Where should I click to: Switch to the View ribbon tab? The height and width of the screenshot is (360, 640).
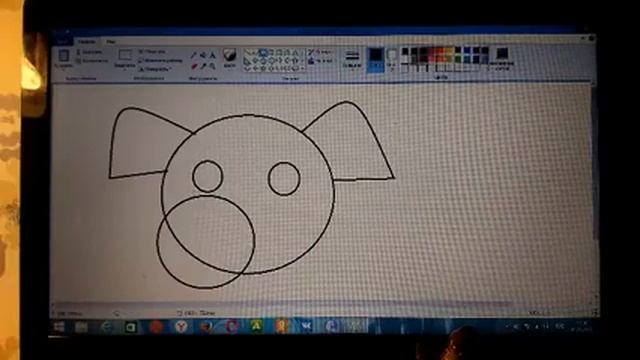coord(111,41)
